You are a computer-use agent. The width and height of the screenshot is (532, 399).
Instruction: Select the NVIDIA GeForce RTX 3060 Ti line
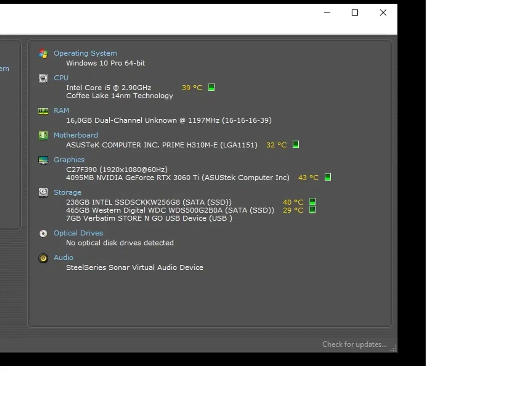(178, 177)
